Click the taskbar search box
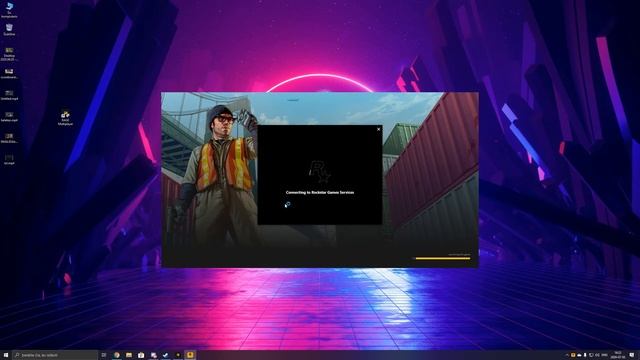The height and width of the screenshot is (360, 640). [55, 355]
